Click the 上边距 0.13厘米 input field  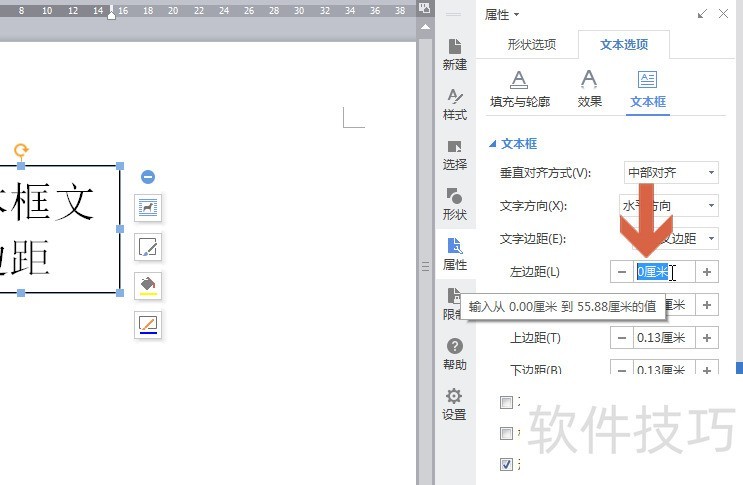point(664,338)
